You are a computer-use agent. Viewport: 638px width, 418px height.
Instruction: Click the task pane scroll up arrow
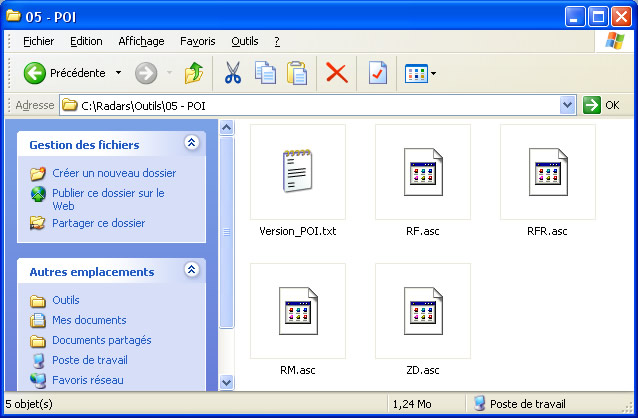pos(227,128)
